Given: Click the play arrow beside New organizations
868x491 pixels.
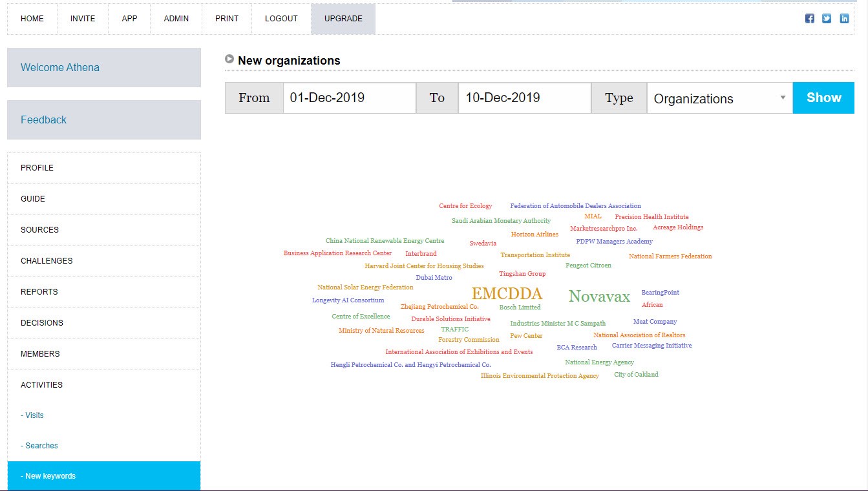Looking at the screenshot, I should point(229,59).
